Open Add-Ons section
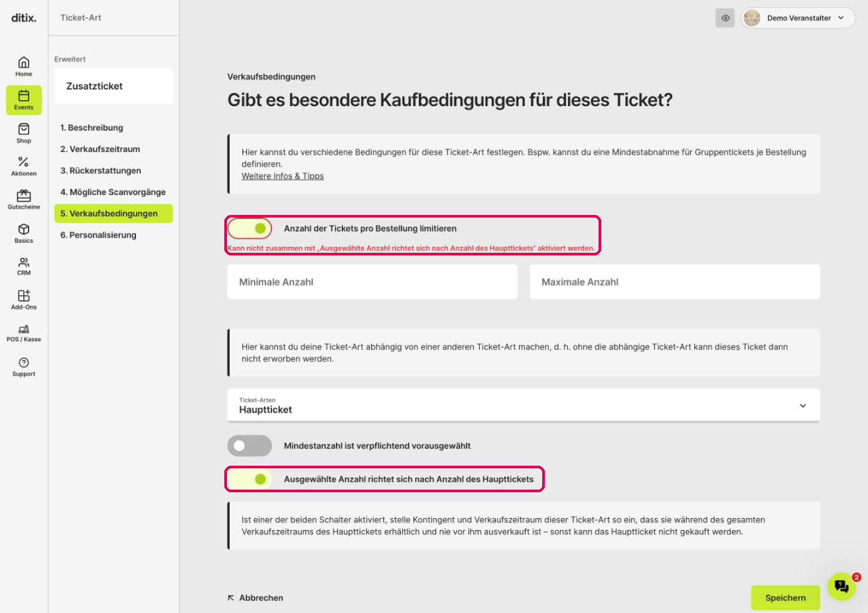 pyautogui.click(x=24, y=299)
